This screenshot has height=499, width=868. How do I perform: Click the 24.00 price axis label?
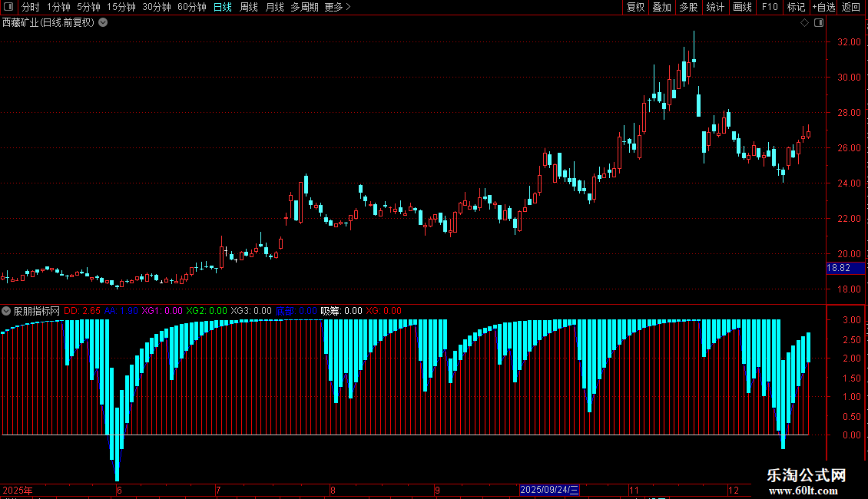[x=849, y=183]
